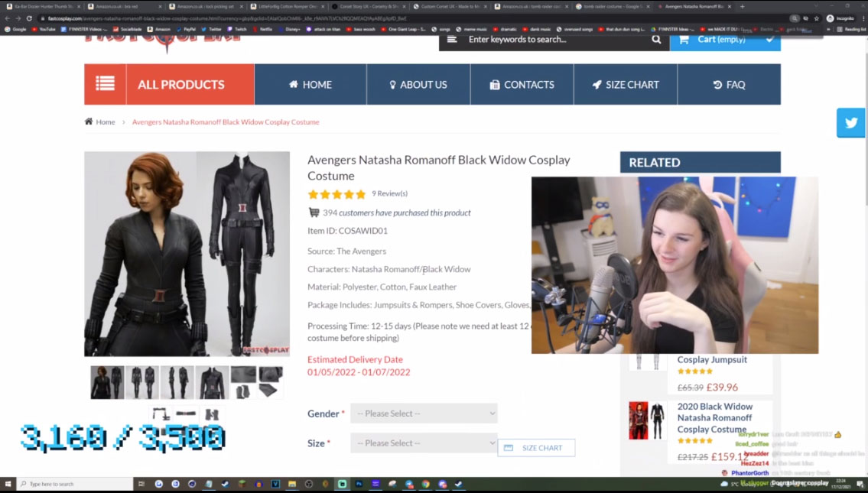Viewport: 868px width, 493px height.
Task: Click the Item ID: COSAWID01 text
Action: [x=348, y=231]
